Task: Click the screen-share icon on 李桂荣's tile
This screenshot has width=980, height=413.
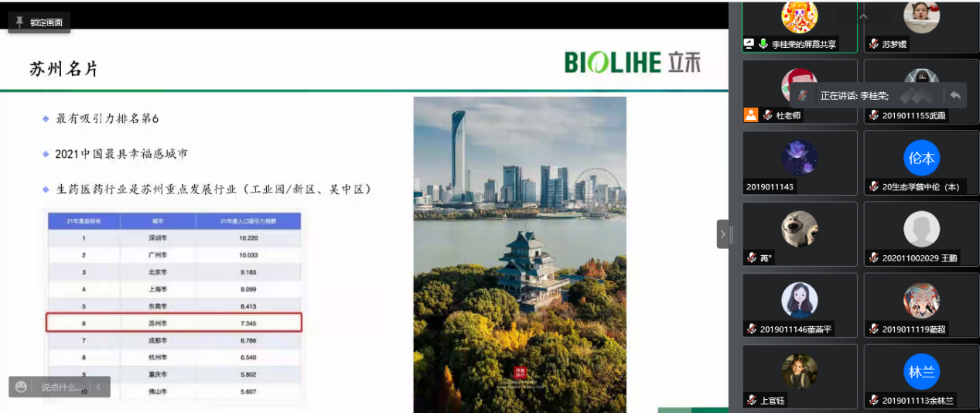Action: (x=749, y=44)
